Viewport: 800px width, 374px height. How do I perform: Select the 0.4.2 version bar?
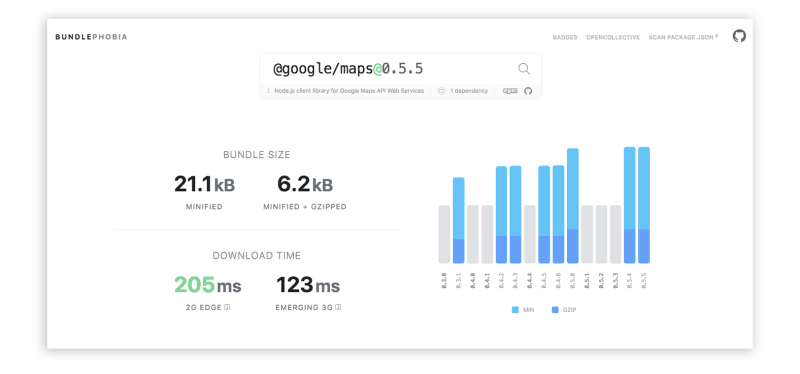click(502, 215)
